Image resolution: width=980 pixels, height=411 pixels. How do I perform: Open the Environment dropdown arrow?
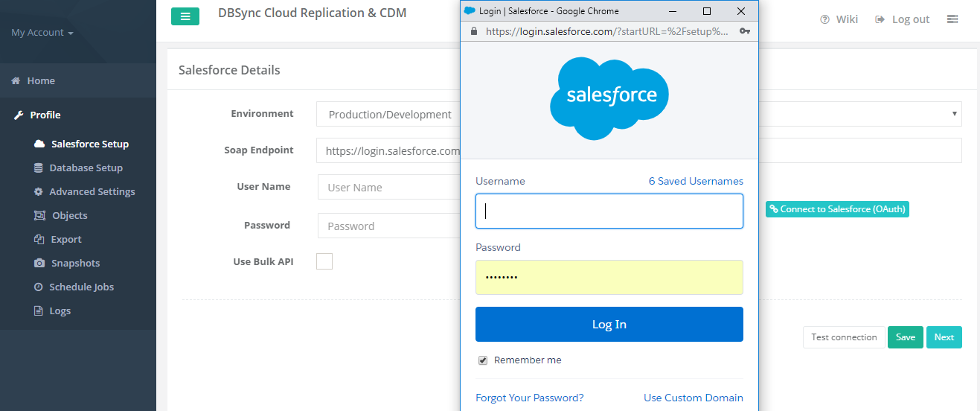pos(954,114)
